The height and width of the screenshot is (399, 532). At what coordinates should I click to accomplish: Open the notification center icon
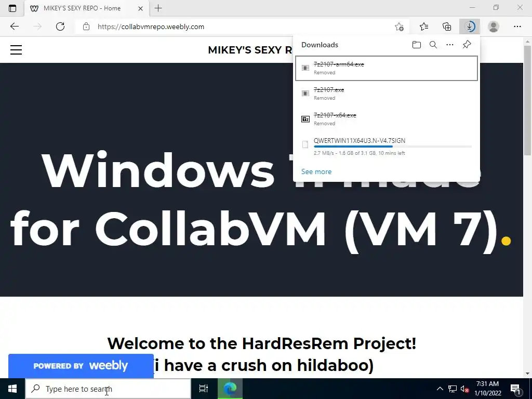(515, 389)
